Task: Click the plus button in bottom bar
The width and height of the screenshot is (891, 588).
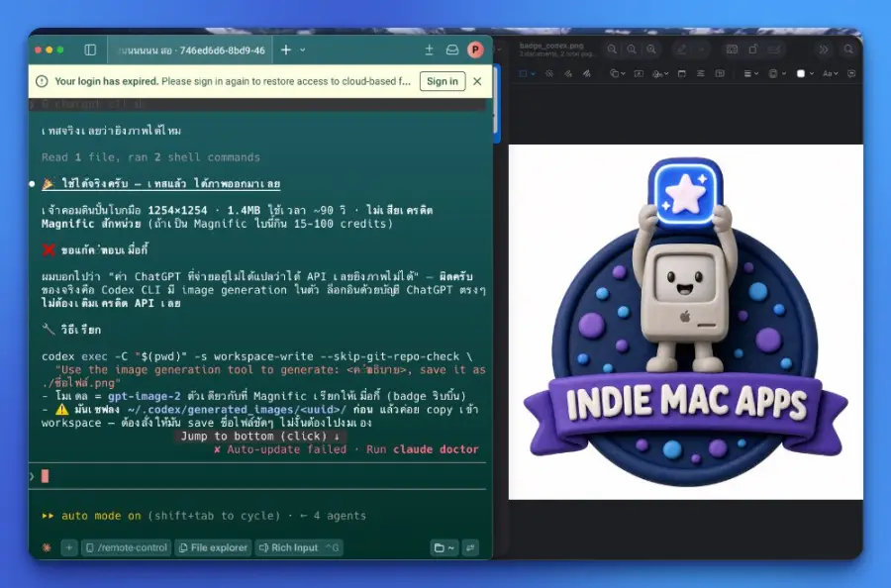Action: pos(68,547)
